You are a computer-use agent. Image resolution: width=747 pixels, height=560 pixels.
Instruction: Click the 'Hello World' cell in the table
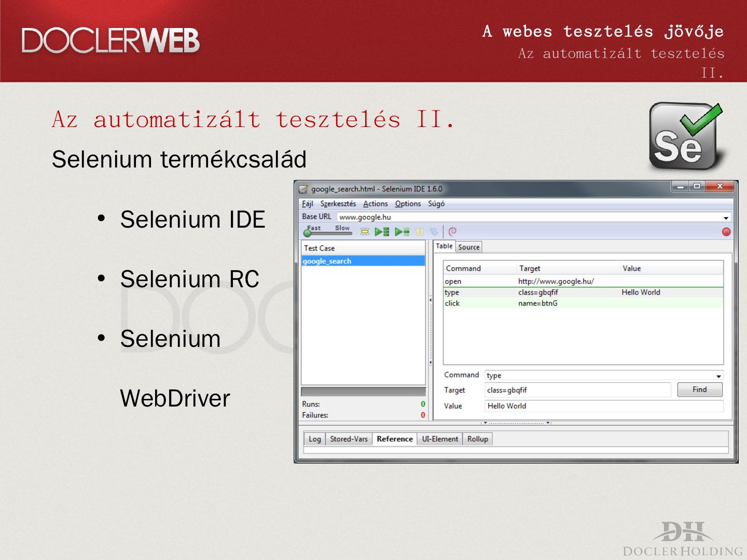tap(641, 292)
